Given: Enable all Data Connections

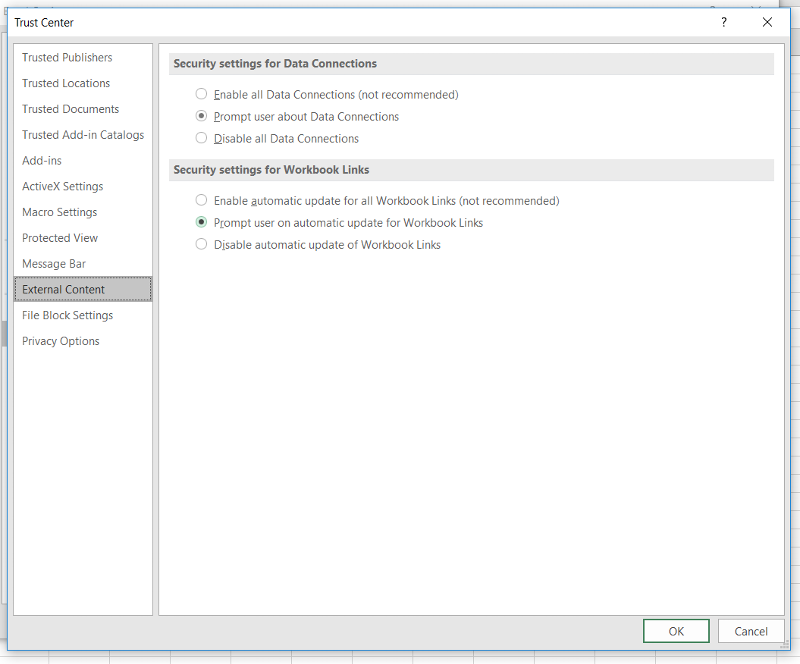Looking at the screenshot, I should pos(201,94).
